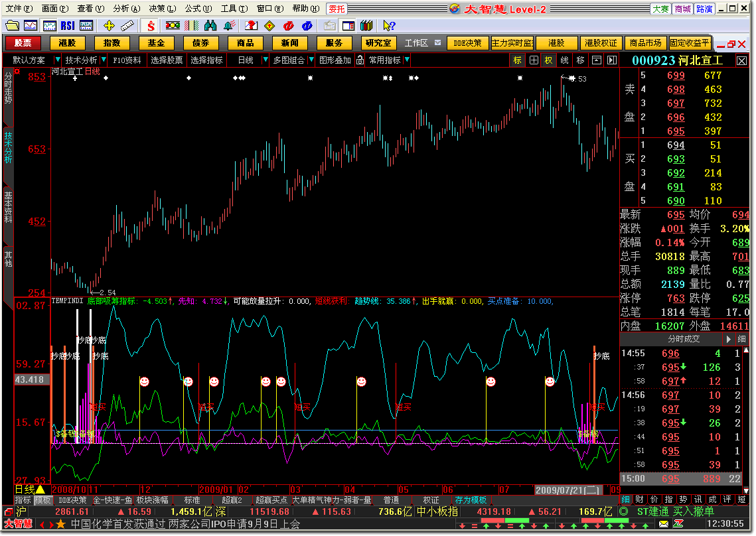Select the RSI indicator toolbar icon
Viewport: 756px width, 536px height.
(68, 26)
